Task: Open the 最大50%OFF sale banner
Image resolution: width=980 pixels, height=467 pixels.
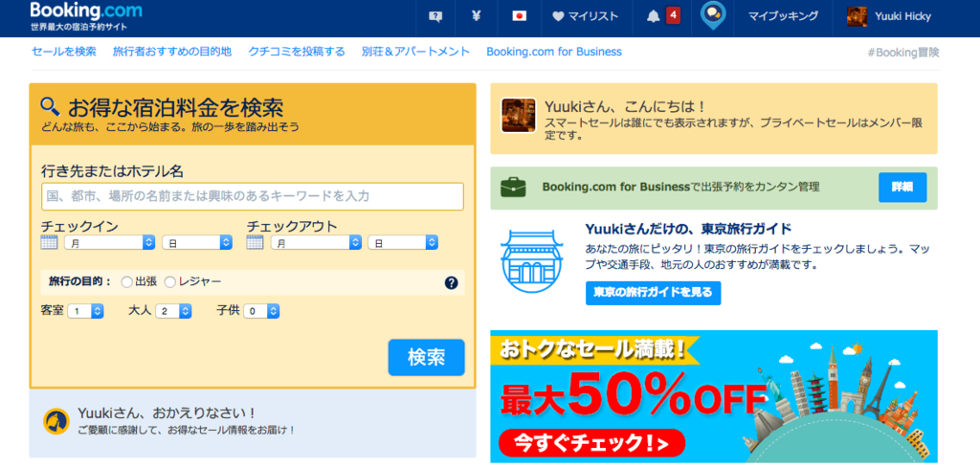Action: point(714,396)
